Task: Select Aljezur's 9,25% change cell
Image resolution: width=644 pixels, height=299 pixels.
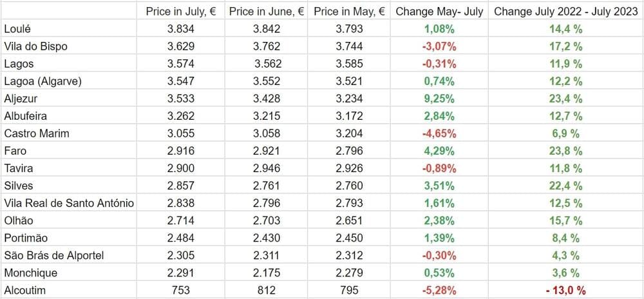Action: (439, 99)
